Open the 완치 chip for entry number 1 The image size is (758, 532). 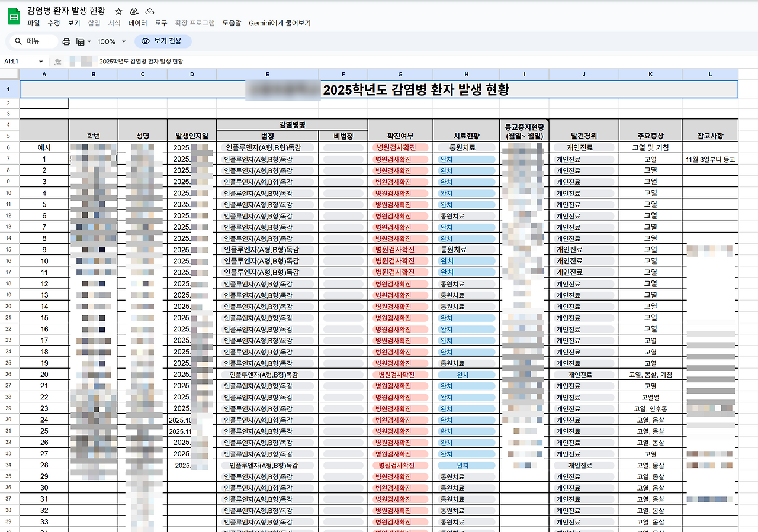tap(467, 159)
